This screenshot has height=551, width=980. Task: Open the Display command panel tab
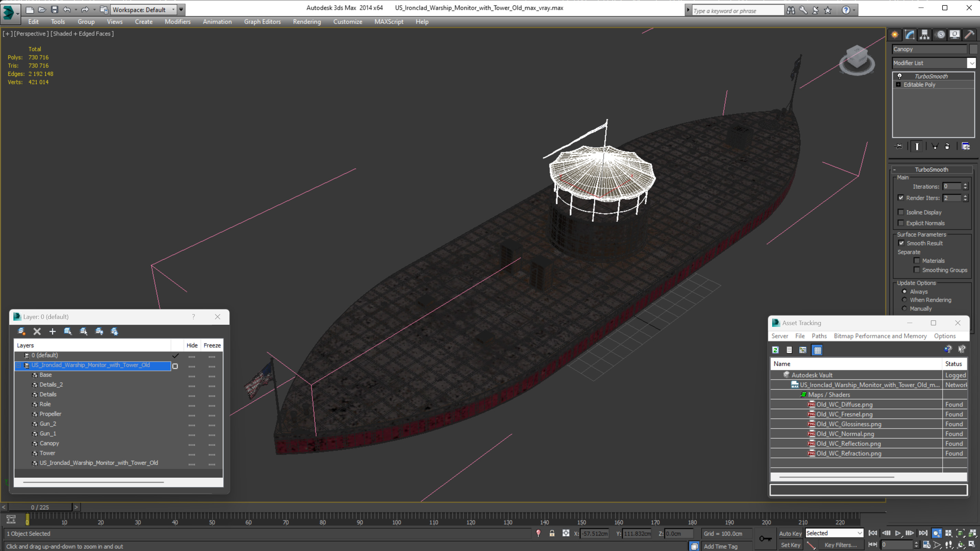pyautogui.click(x=955, y=35)
